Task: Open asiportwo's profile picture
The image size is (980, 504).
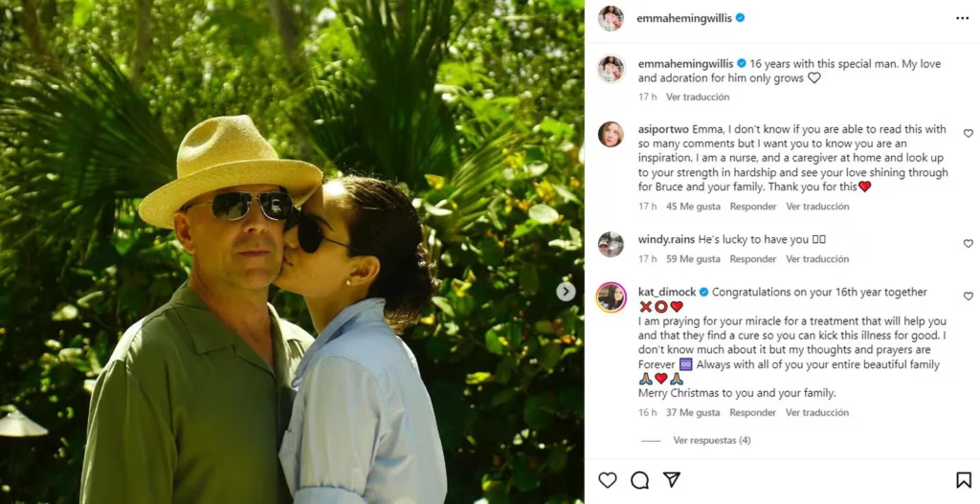Action: pyautogui.click(x=611, y=135)
